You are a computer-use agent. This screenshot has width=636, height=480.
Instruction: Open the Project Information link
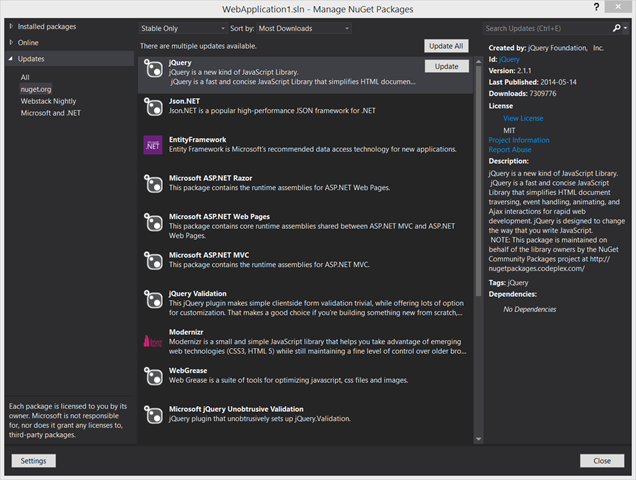tap(519, 140)
